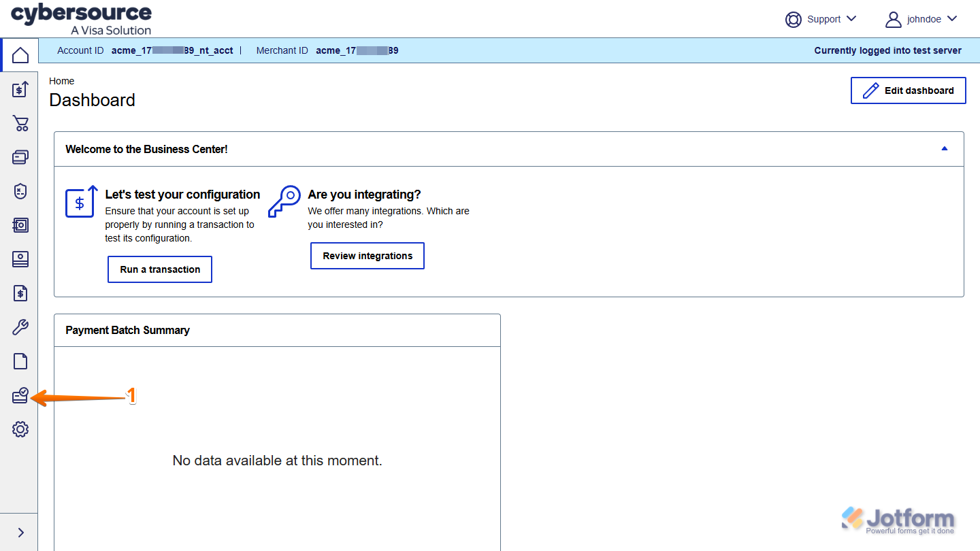
Task: Click 'Currently logged into test server' text
Action: click(x=888, y=50)
